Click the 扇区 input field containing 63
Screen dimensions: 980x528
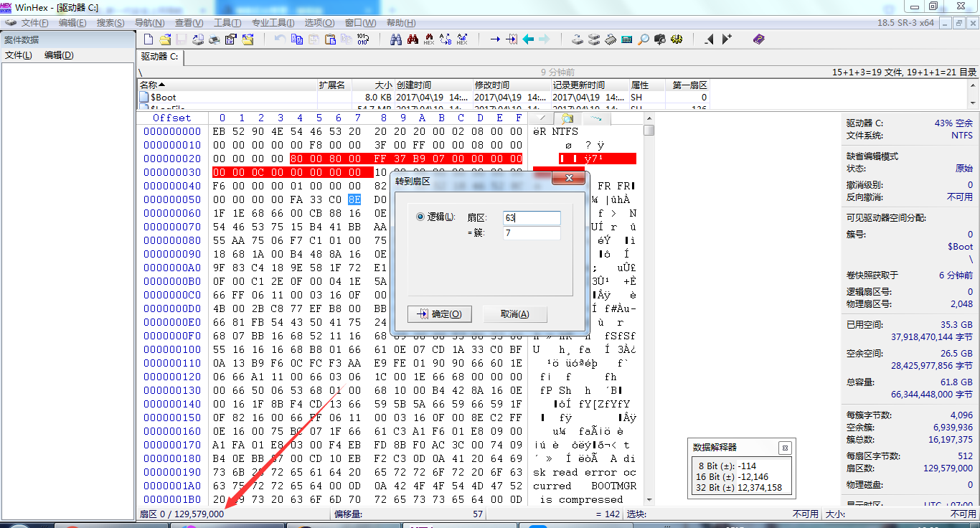(x=532, y=217)
